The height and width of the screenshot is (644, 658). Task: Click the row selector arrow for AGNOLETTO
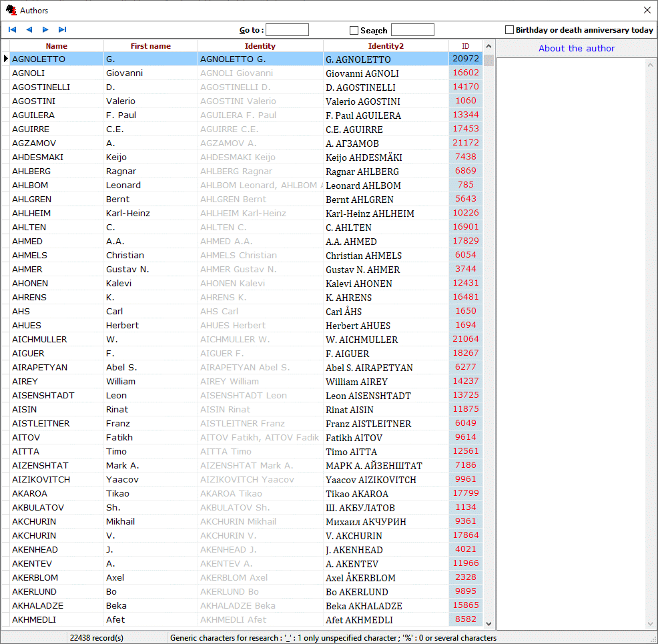pos(5,59)
